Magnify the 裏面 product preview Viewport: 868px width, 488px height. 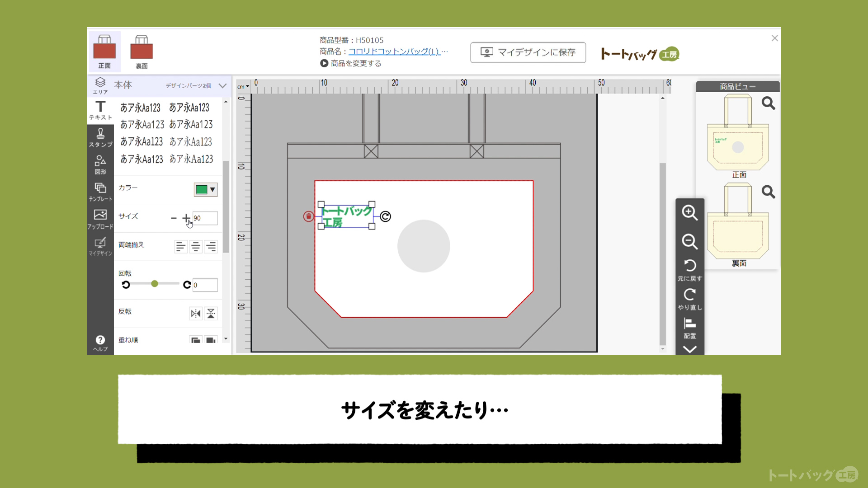click(x=768, y=192)
